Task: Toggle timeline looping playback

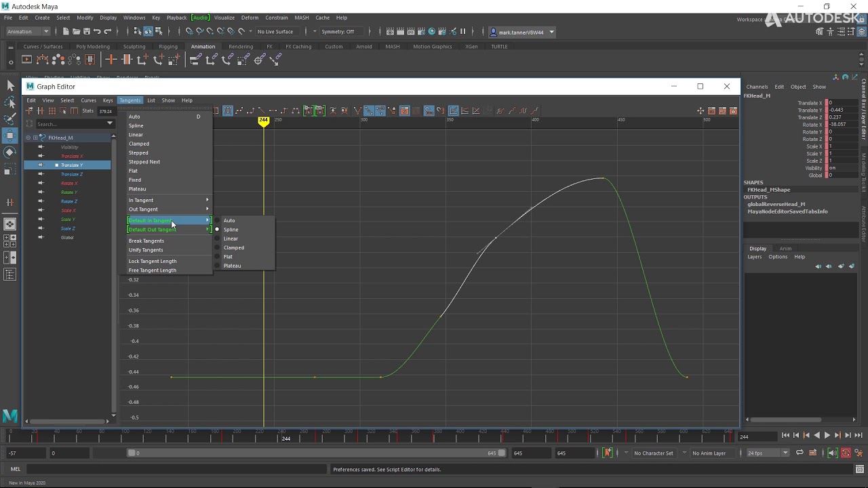Action: [x=800, y=453]
